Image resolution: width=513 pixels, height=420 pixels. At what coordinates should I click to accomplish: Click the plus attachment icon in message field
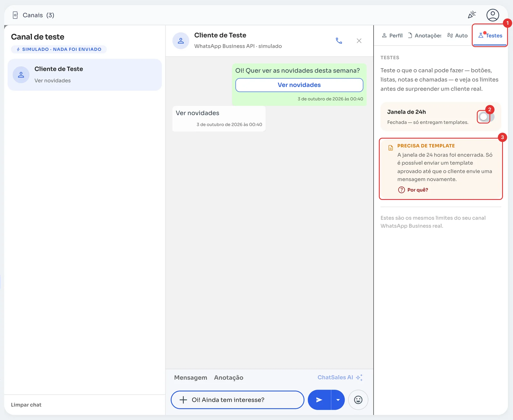183,400
